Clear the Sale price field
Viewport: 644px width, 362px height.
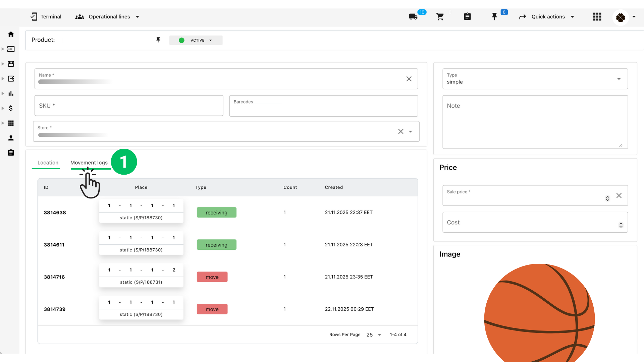click(619, 195)
